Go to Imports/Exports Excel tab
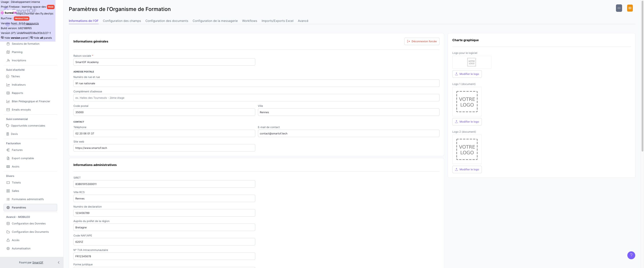Viewport: 644px width, 268px height. pyautogui.click(x=277, y=21)
